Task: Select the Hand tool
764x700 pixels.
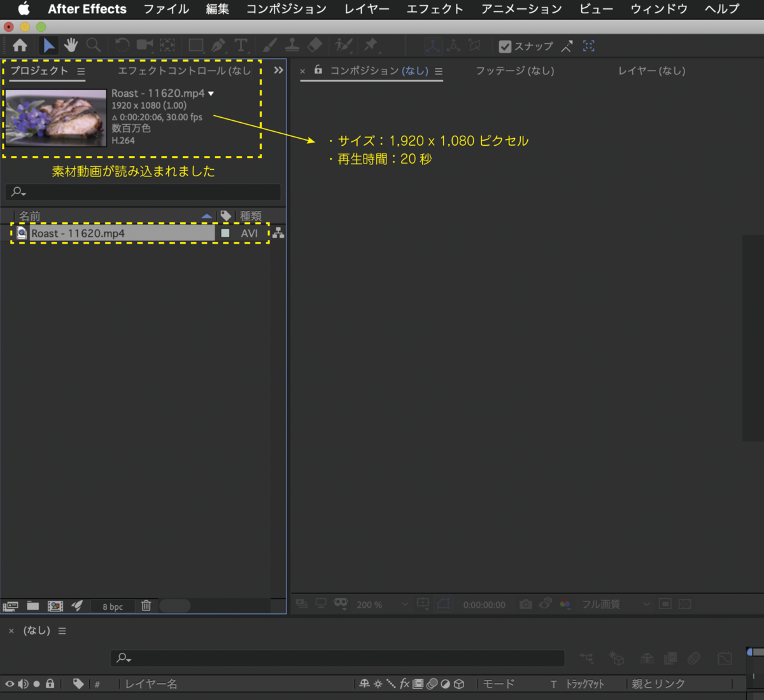Action: click(x=71, y=45)
